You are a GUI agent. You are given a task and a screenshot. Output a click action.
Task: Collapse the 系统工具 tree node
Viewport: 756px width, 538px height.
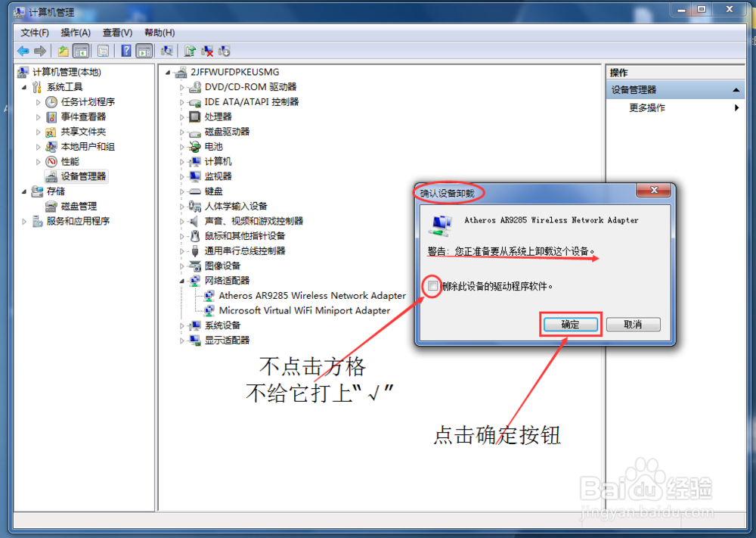(23, 87)
